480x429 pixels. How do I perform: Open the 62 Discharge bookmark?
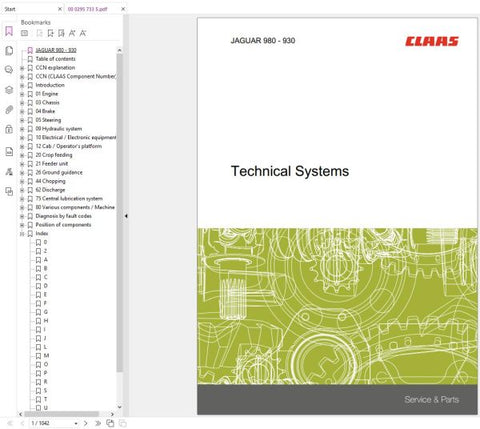(x=50, y=190)
